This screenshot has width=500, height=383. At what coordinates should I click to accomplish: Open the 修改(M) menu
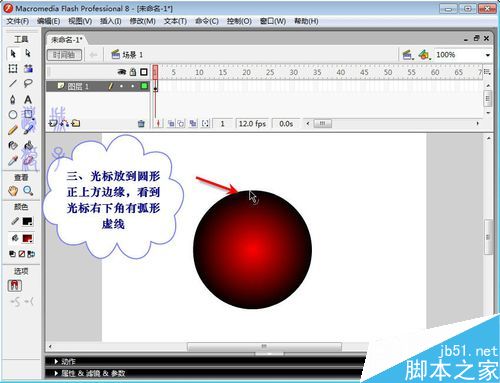(143, 21)
